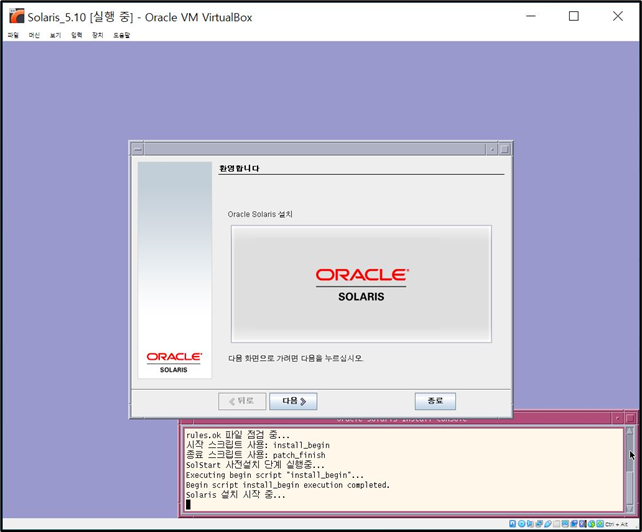Click the audio status icon

point(530,524)
